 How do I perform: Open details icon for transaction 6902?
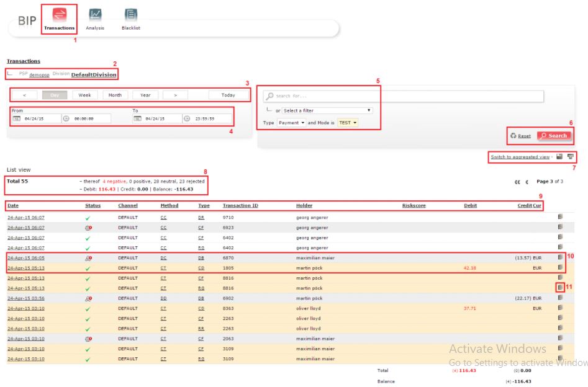[x=560, y=298]
